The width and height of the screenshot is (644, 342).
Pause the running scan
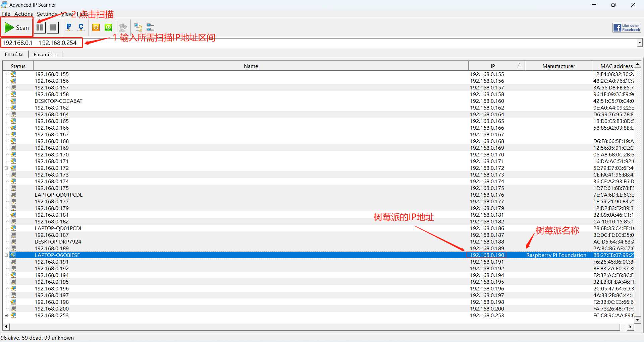(x=40, y=27)
